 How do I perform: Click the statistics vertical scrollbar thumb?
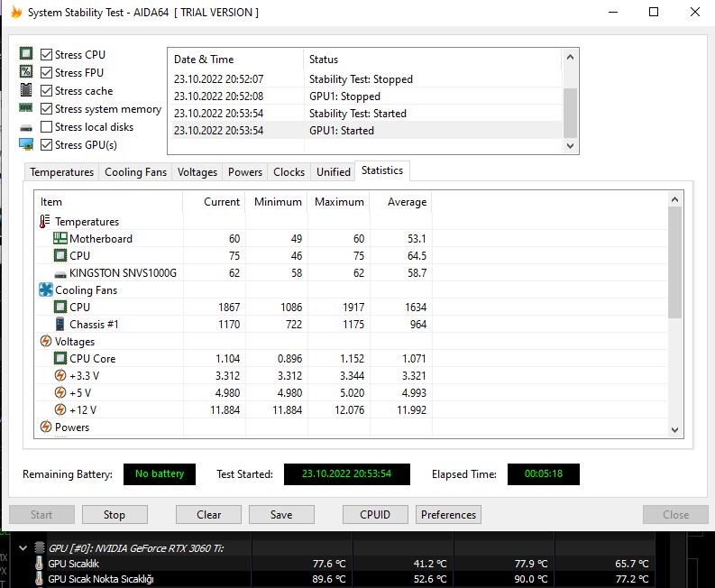(x=674, y=262)
